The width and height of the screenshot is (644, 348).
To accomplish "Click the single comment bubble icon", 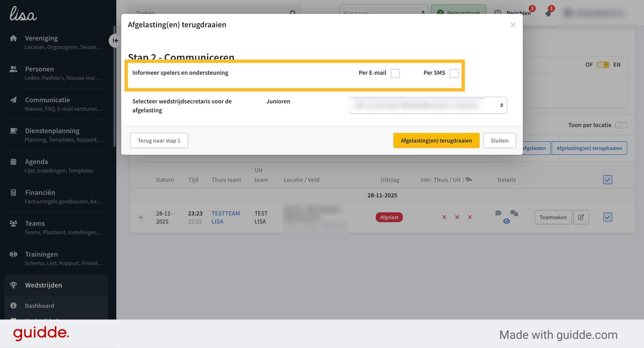I will click(498, 213).
